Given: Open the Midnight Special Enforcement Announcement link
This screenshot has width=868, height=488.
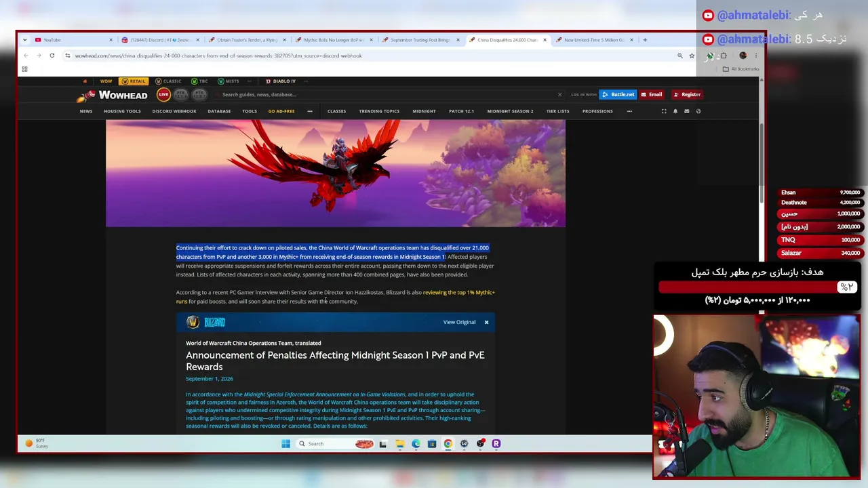Looking at the screenshot, I should (x=325, y=394).
